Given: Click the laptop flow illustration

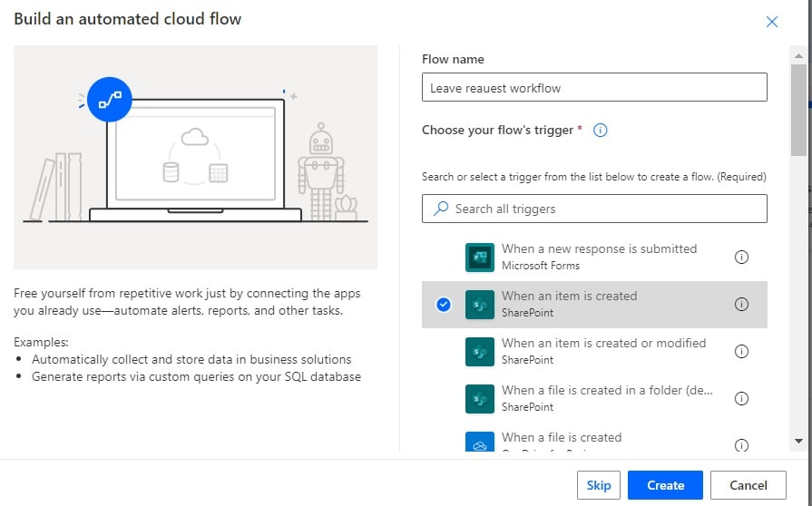Looking at the screenshot, I should (x=195, y=157).
